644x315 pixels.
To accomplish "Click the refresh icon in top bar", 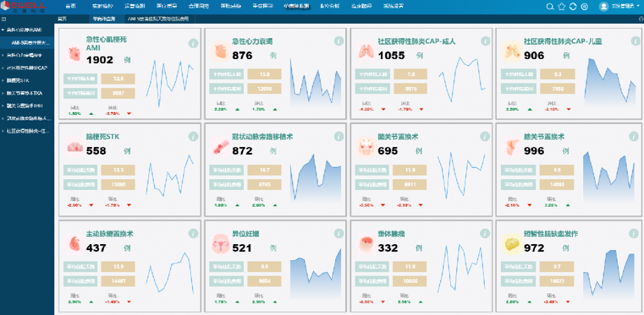I will click(x=572, y=7).
